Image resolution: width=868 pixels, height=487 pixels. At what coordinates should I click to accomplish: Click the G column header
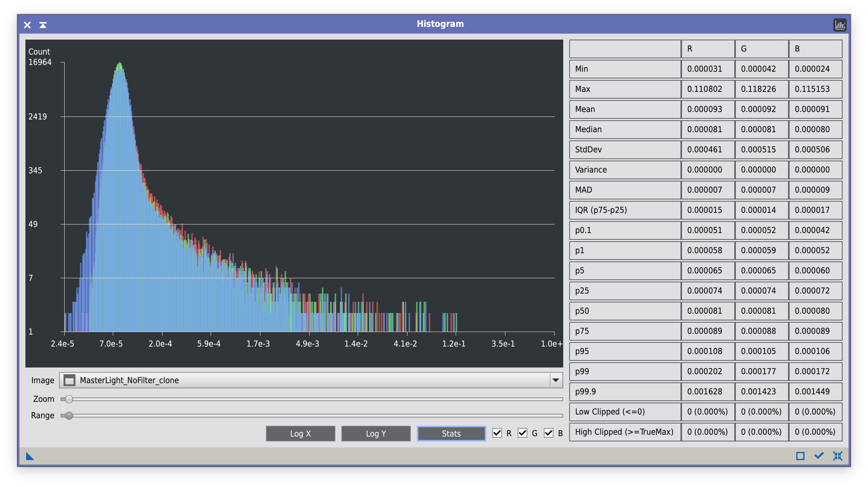coord(762,49)
